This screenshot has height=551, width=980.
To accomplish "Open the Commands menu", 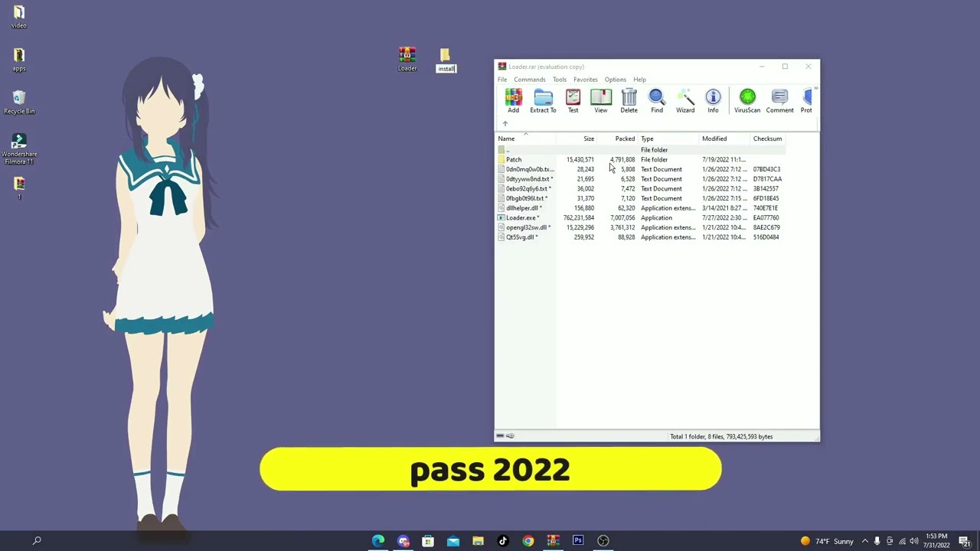I will [530, 80].
